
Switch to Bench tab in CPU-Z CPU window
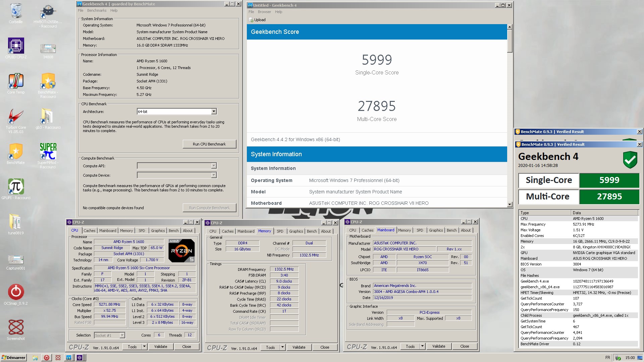(173, 231)
